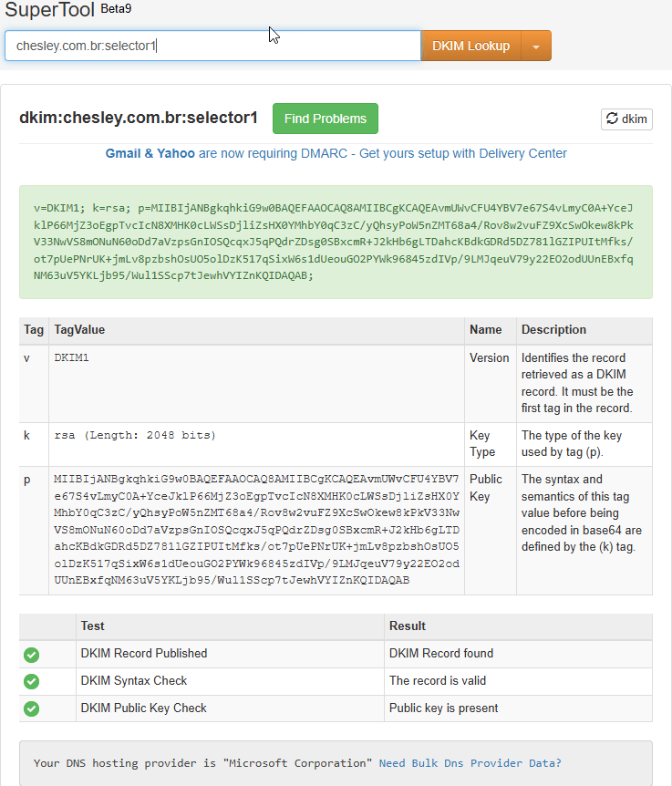Click the TagValue column header
The height and width of the screenshot is (786, 672).
coord(79,330)
